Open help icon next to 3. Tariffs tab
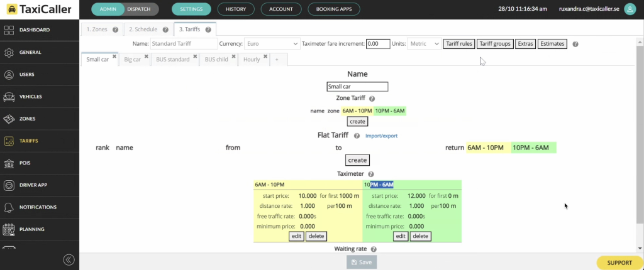 pyautogui.click(x=208, y=30)
